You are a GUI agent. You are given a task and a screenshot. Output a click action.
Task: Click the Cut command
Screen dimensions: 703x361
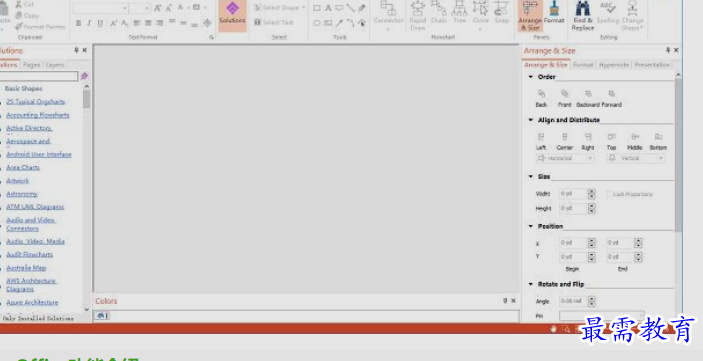(x=25, y=4)
